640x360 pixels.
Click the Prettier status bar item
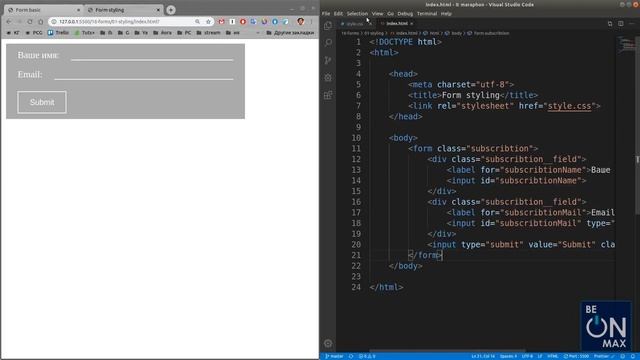[604, 356]
